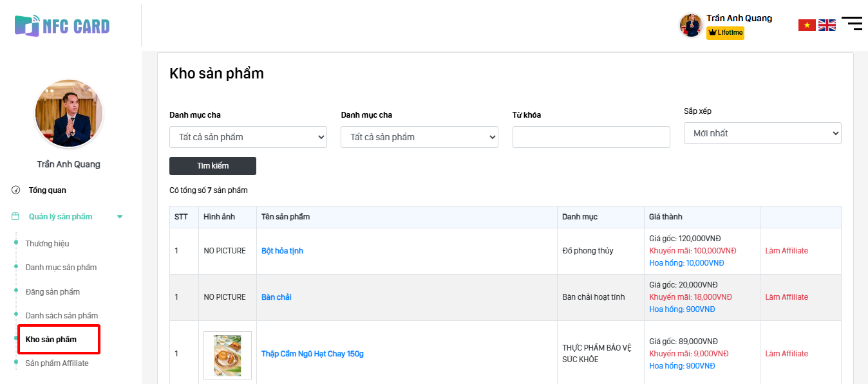Viewport: 868px width, 384px height.
Task: Switch language to Vietnamese flag
Action: pyautogui.click(x=806, y=25)
